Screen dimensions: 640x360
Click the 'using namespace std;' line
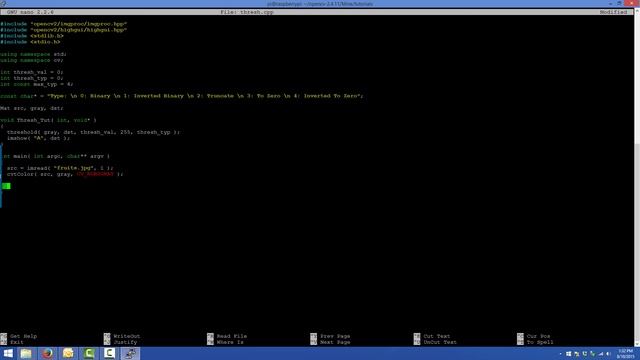(x=33, y=54)
